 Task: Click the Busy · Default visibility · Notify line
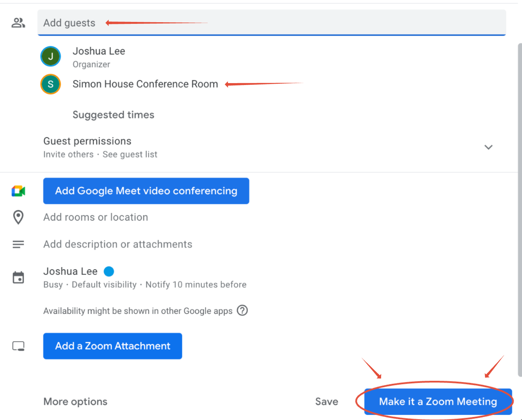pyautogui.click(x=145, y=285)
